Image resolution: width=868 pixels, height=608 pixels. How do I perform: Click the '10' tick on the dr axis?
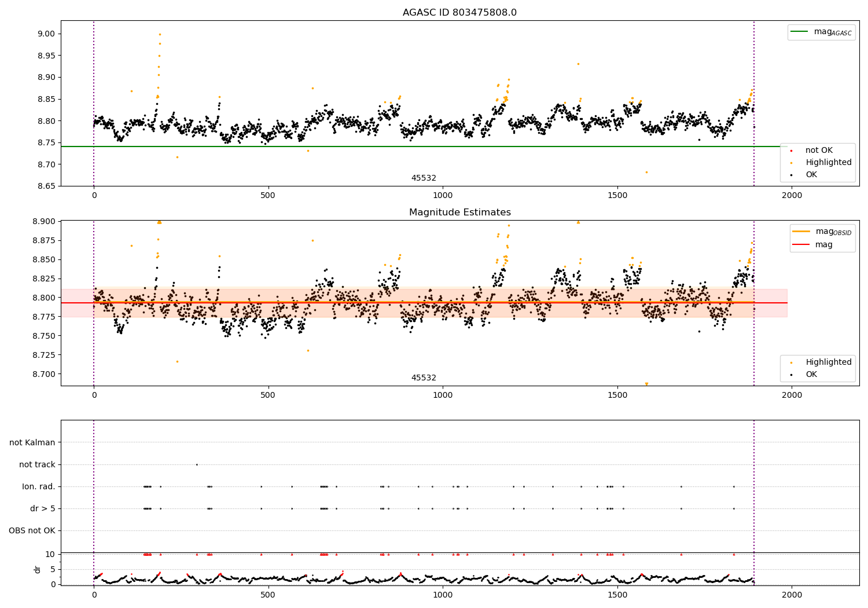tap(50, 554)
